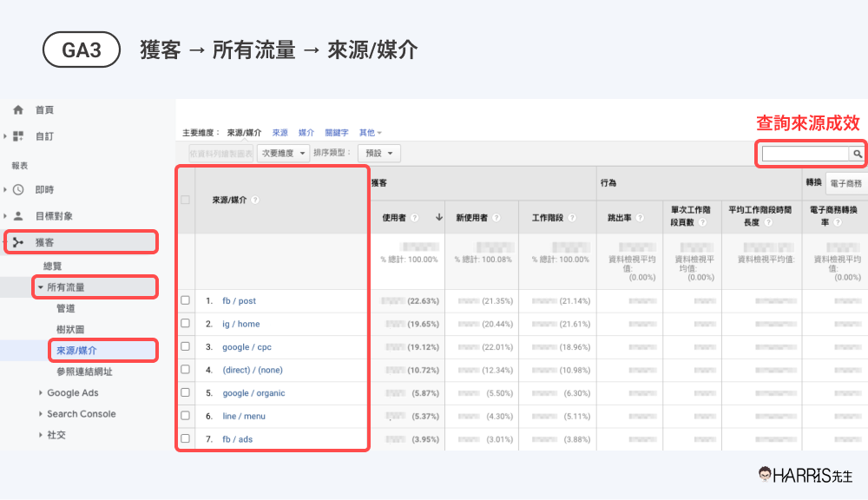Screen dimensions: 868x500
Task: Click the 首頁 home label in sidebar
Action: [x=44, y=110]
